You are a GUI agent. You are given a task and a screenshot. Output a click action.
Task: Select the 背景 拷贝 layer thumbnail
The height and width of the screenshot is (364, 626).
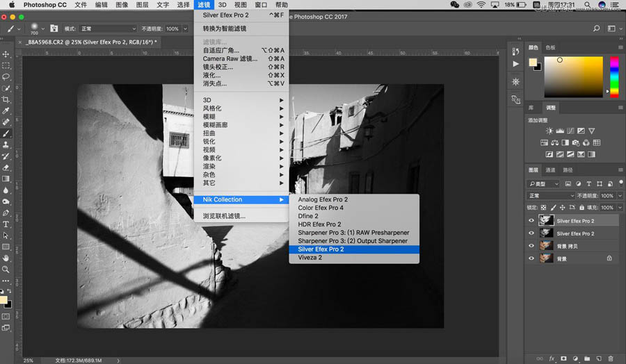coord(546,246)
